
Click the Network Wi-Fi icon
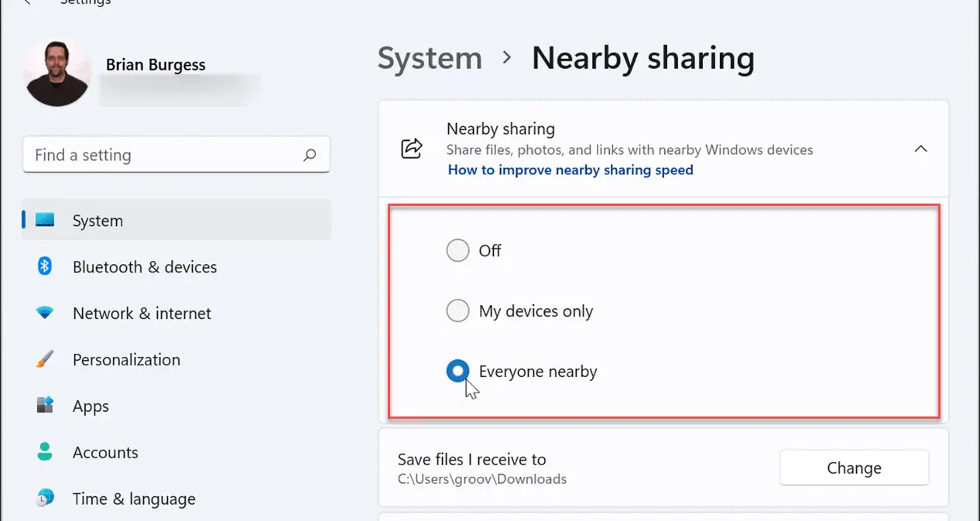coord(45,314)
